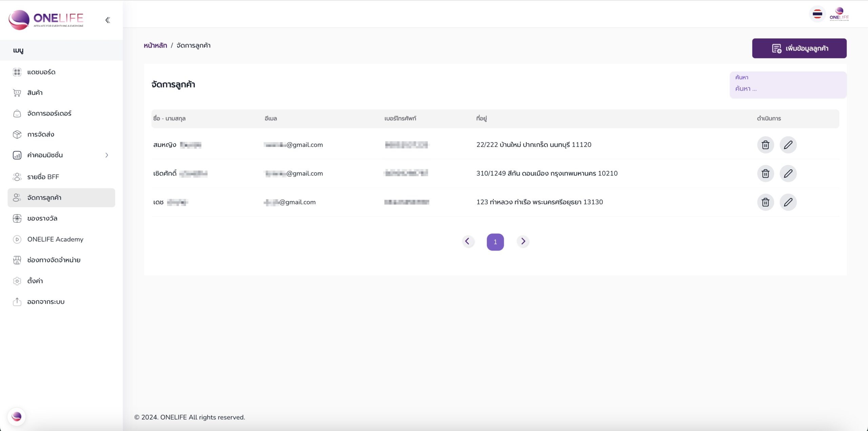Select page 1 in pagination
Image resolution: width=868 pixels, height=431 pixels.
coord(495,242)
